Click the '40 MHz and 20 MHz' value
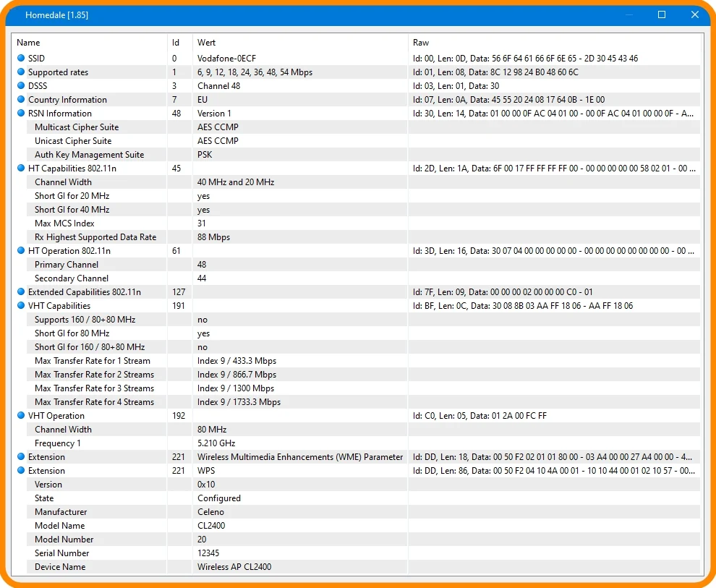 (x=236, y=182)
